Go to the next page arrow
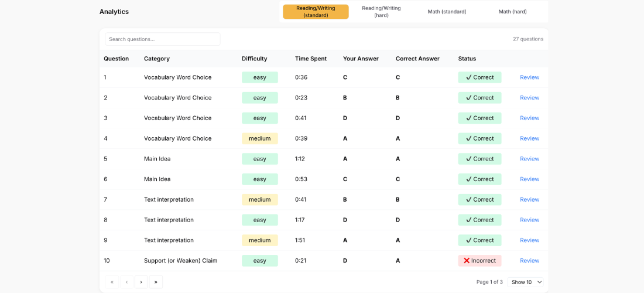The image size is (644, 293). (141, 282)
